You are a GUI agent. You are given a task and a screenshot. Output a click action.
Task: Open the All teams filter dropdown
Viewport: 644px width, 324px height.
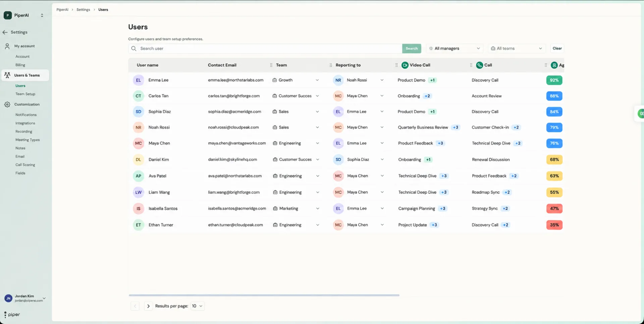(x=517, y=49)
